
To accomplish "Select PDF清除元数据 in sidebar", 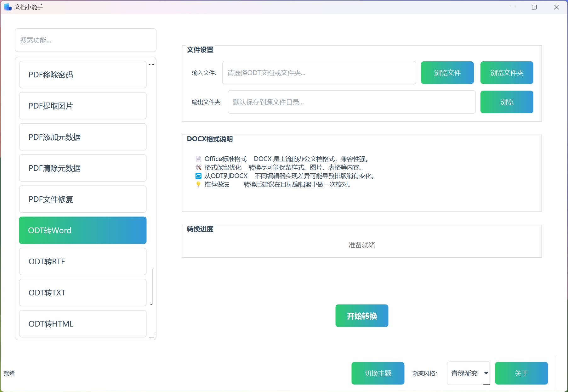I will click(x=82, y=168).
